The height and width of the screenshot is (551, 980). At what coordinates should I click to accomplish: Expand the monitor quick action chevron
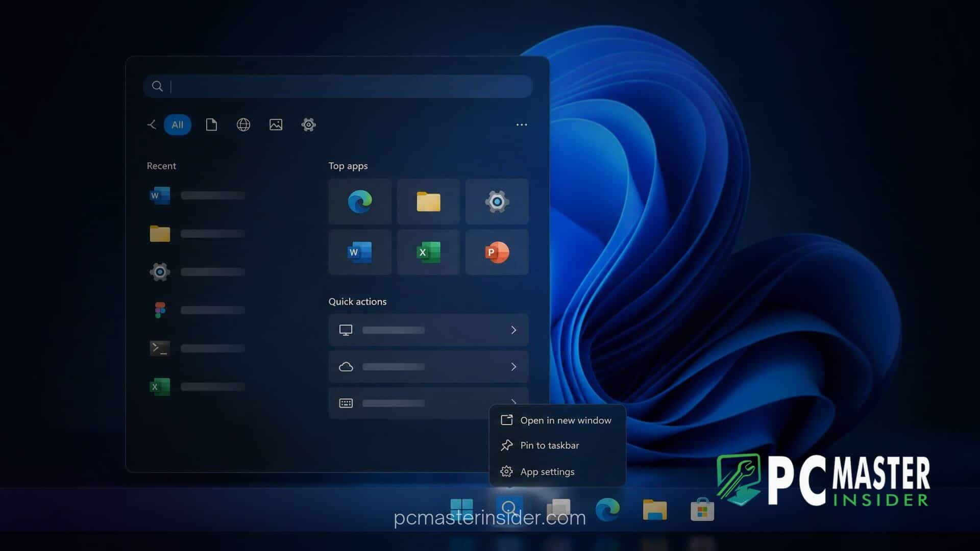click(x=513, y=330)
